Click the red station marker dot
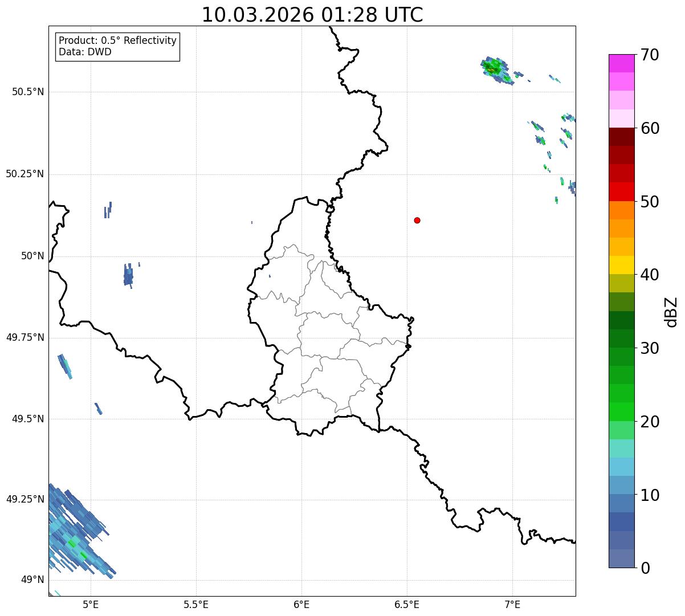Viewport: 685px width, 616px height. [x=417, y=220]
